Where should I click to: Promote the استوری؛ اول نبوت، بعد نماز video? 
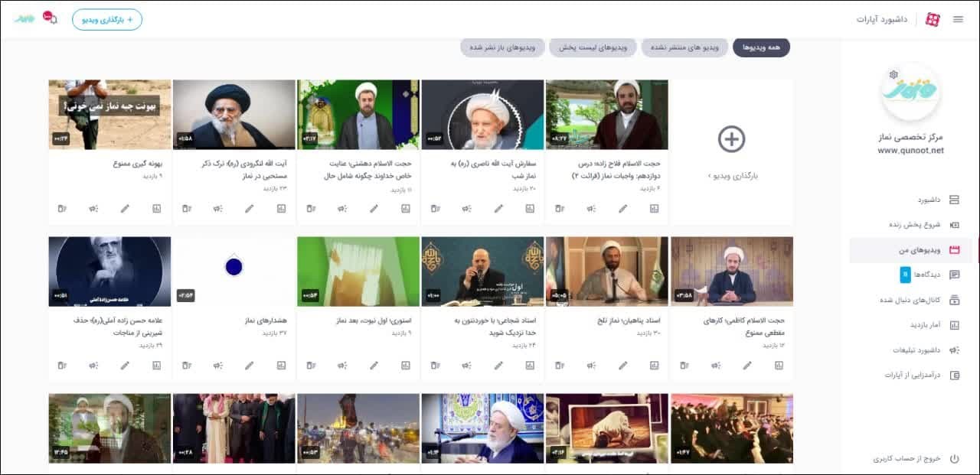coord(342,366)
